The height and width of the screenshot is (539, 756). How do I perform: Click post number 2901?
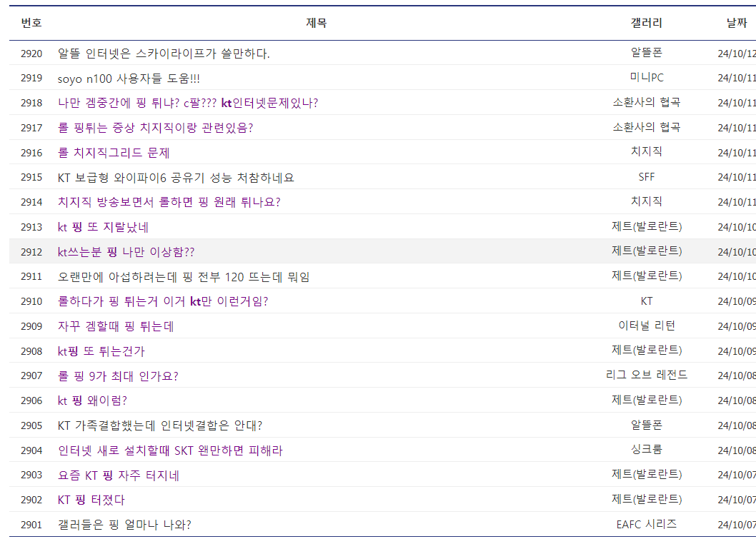pyautogui.click(x=31, y=525)
